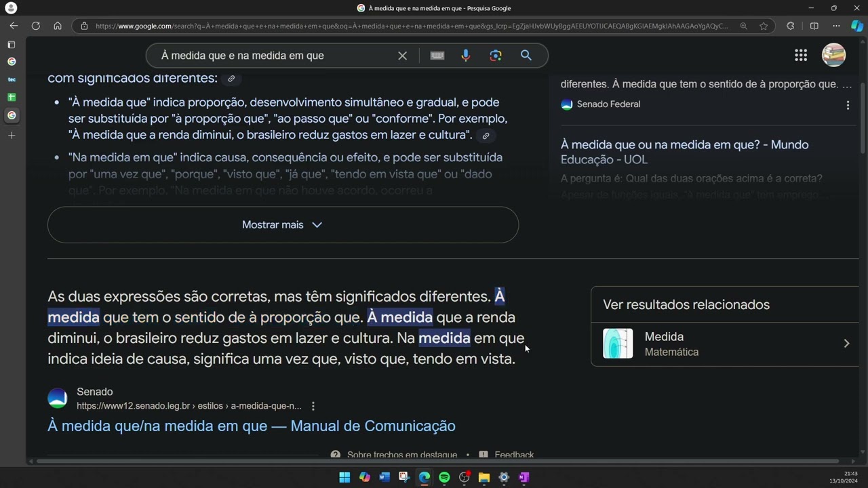Image resolution: width=868 pixels, height=488 pixels.
Task: Select the active Google search tab
Action: [12, 115]
